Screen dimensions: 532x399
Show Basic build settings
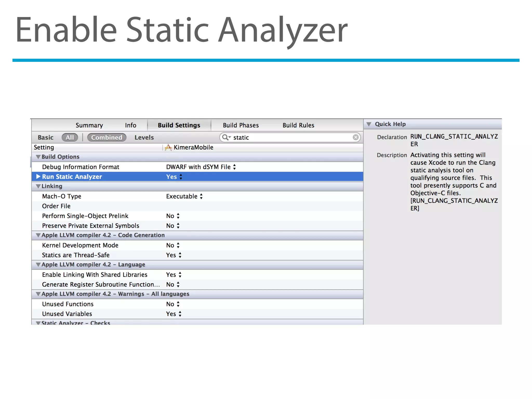[45, 137]
